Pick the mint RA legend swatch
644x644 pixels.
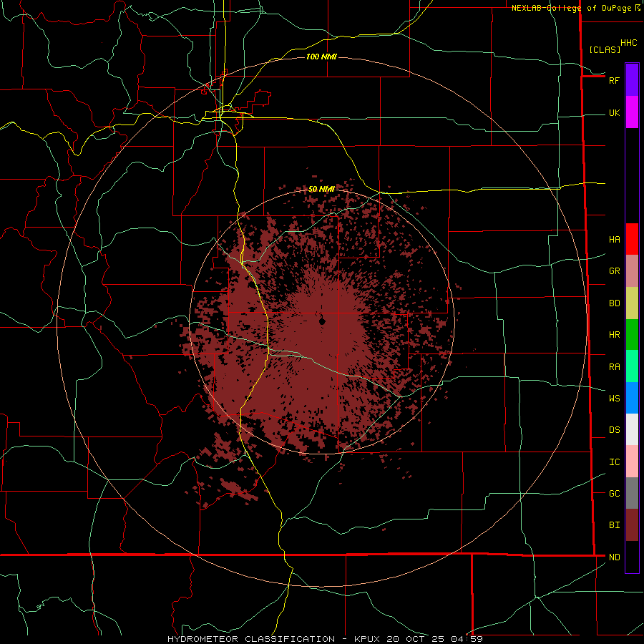pyautogui.click(x=632, y=366)
